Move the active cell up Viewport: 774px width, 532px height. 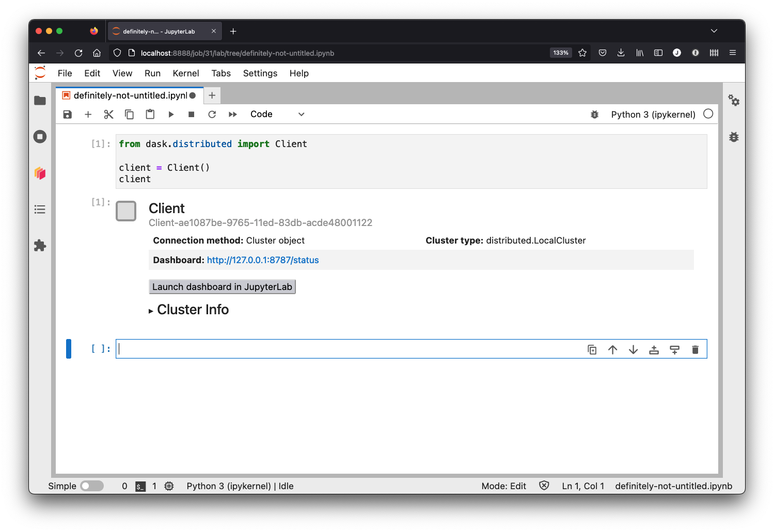coord(613,350)
